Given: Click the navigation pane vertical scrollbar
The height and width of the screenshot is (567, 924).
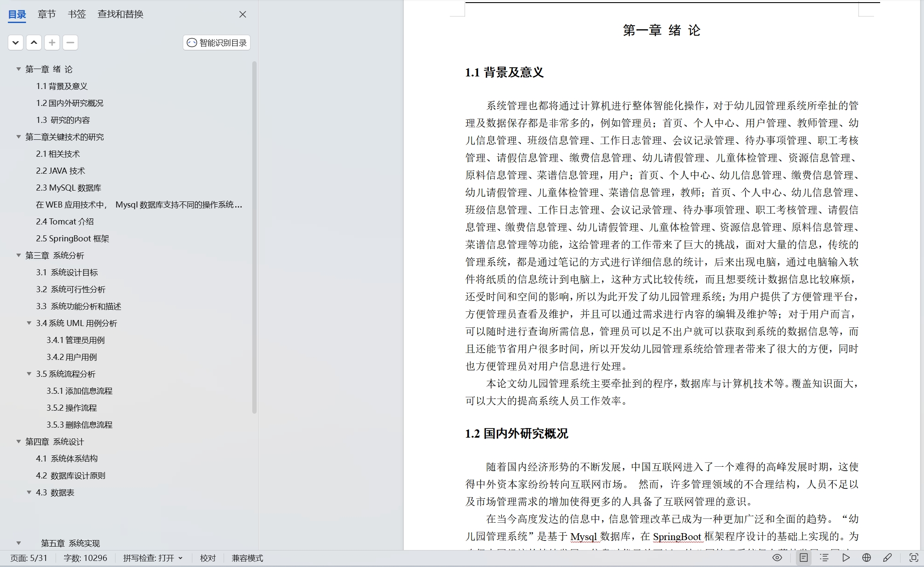Looking at the screenshot, I should tap(254, 237).
